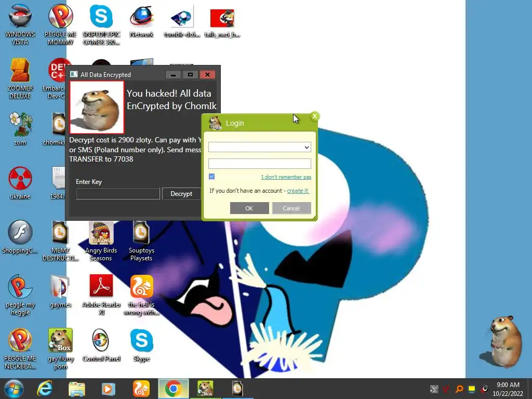This screenshot has width=532, height=399.
Task: Launch Internet Explorer from the taskbar
Action: (x=45, y=389)
